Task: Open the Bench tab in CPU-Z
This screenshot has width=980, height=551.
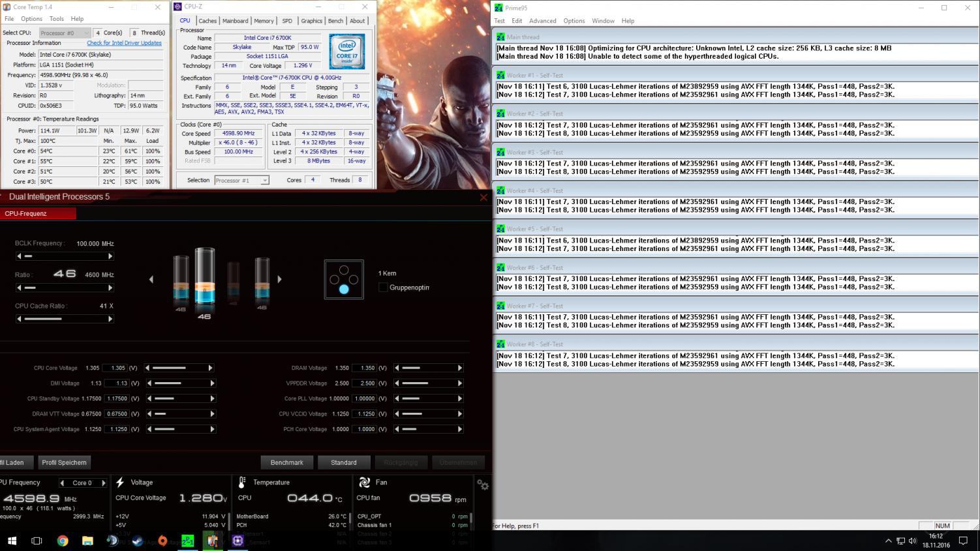Action: (x=335, y=21)
